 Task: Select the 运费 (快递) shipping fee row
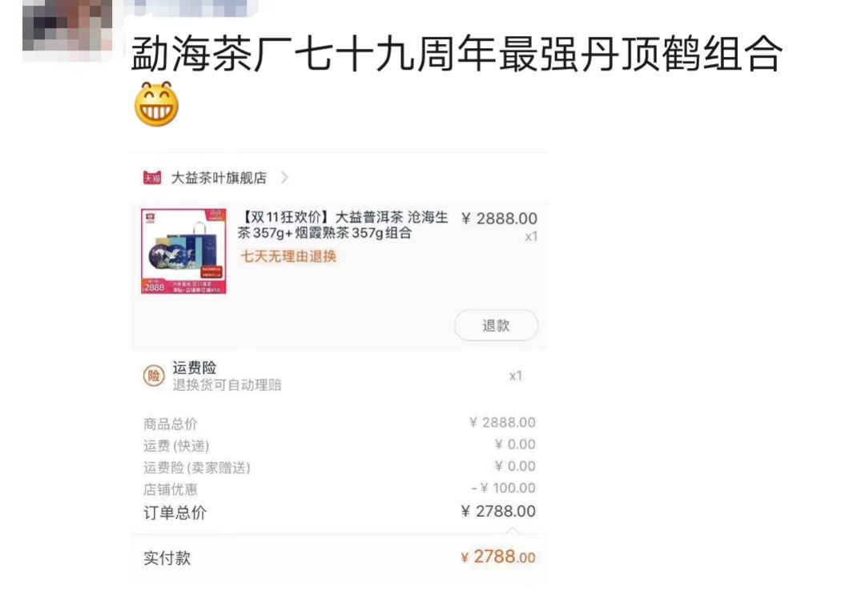(340, 445)
